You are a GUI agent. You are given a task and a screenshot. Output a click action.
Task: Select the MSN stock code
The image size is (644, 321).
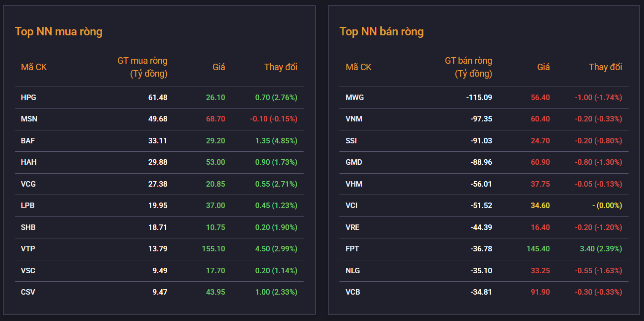point(29,119)
